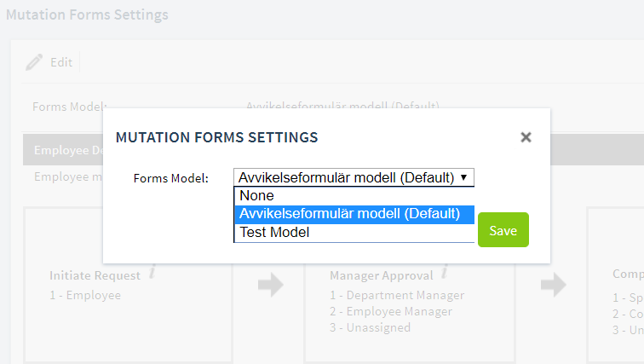This screenshot has width=644, height=364.
Task: Click the Manager Approval step title
Action: [x=381, y=275]
